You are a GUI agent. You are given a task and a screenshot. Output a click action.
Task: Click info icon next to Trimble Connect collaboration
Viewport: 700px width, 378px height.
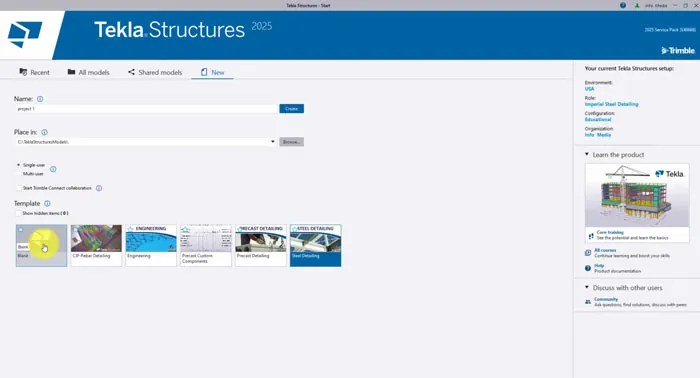pos(99,188)
